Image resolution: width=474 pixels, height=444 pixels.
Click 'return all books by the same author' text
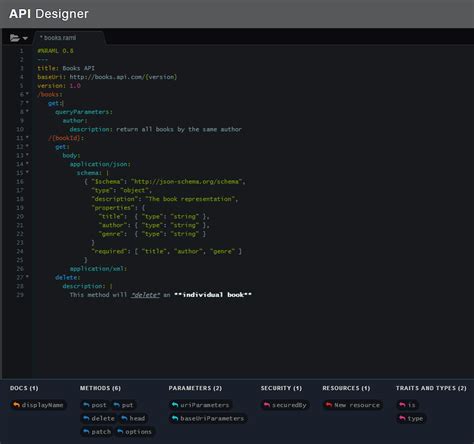coord(179,129)
